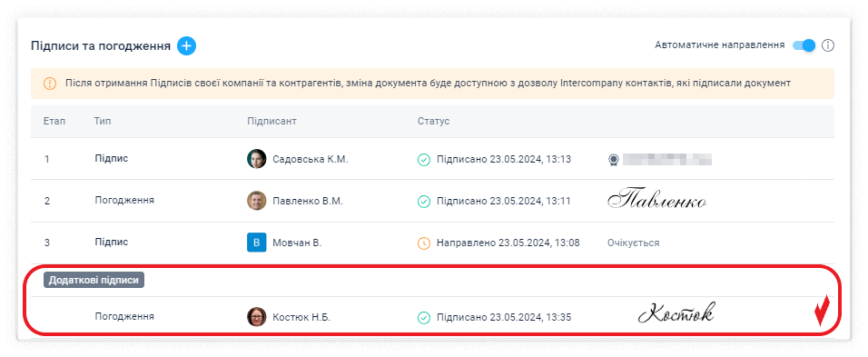View the Павленко handwritten signature image
This screenshot has width=868, height=357.
point(657,199)
